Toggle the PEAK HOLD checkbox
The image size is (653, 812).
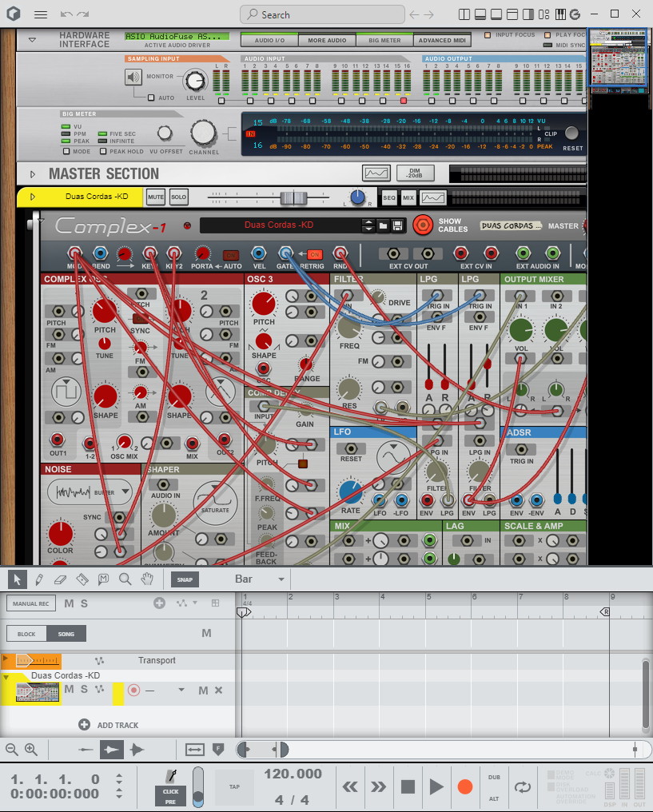pos(103,151)
